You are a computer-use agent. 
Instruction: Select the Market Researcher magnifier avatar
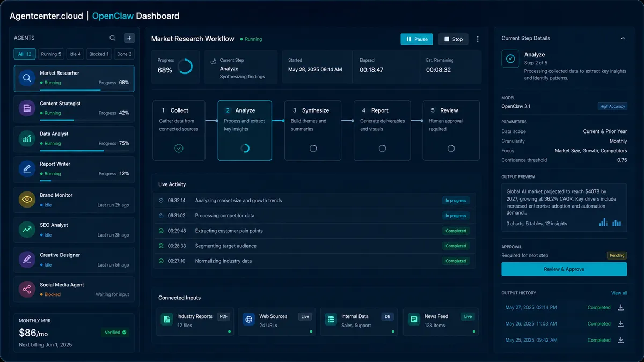point(27,78)
